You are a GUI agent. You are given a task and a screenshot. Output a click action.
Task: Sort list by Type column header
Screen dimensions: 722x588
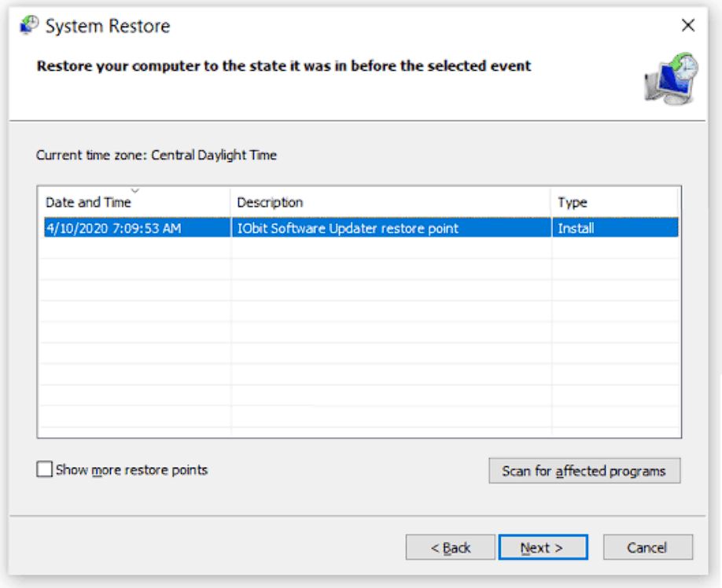point(614,202)
